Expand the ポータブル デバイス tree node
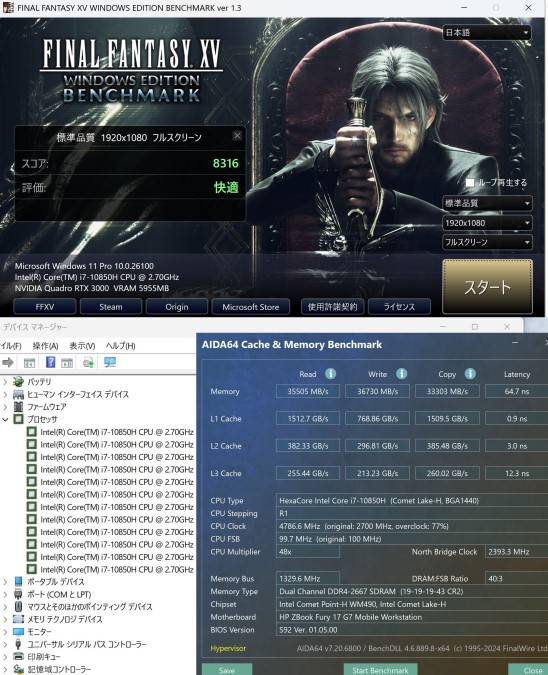The width and height of the screenshot is (548, 675). [5, 582]
